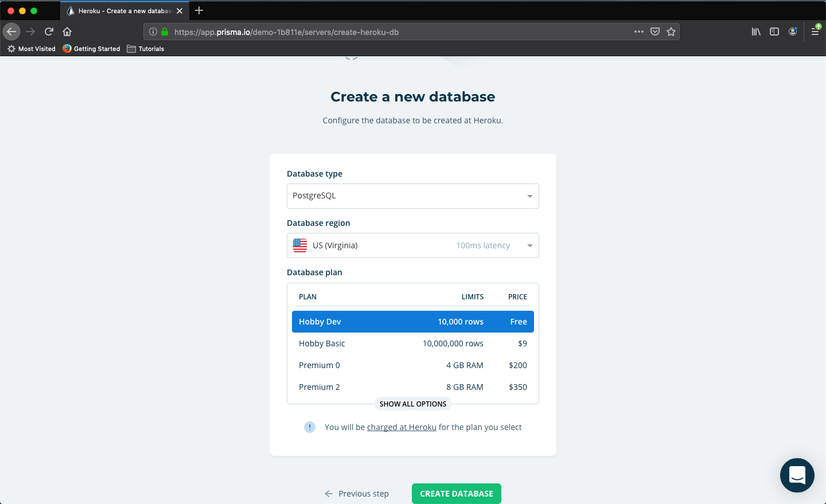
Task: Click the '4 GB RAM' limit
Action: [x=465, y=365]
